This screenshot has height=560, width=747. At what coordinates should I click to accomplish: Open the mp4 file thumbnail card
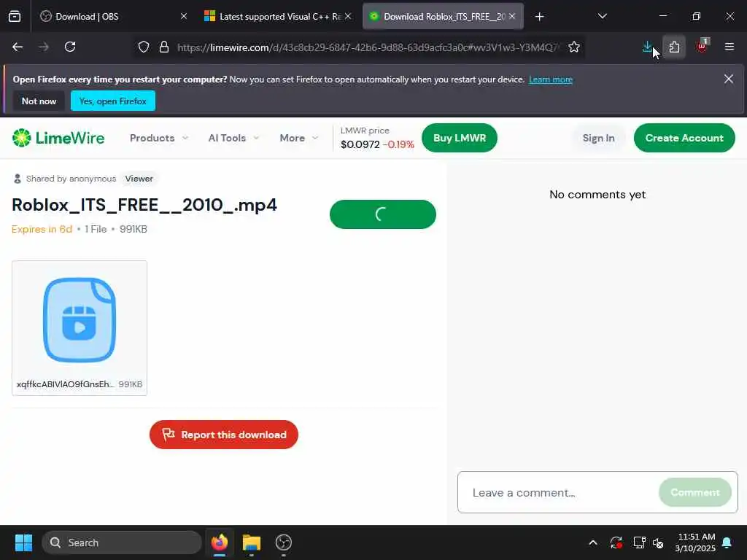click(80, 327)
